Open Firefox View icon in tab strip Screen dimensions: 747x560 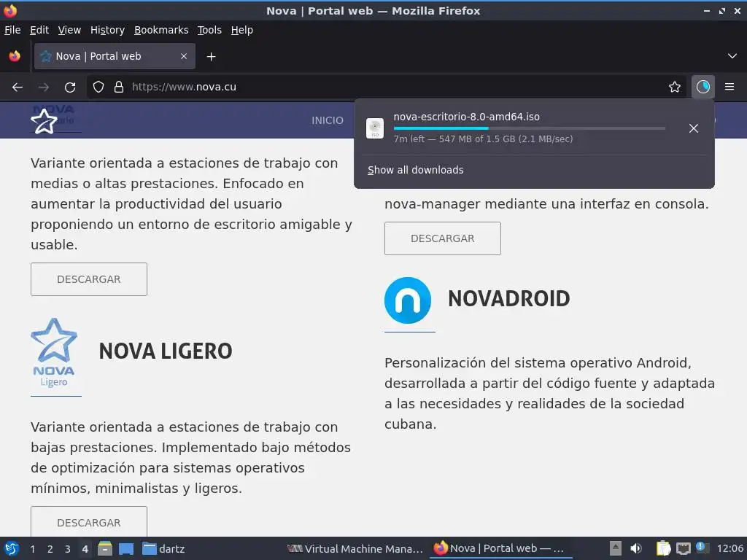pos(15,56)
